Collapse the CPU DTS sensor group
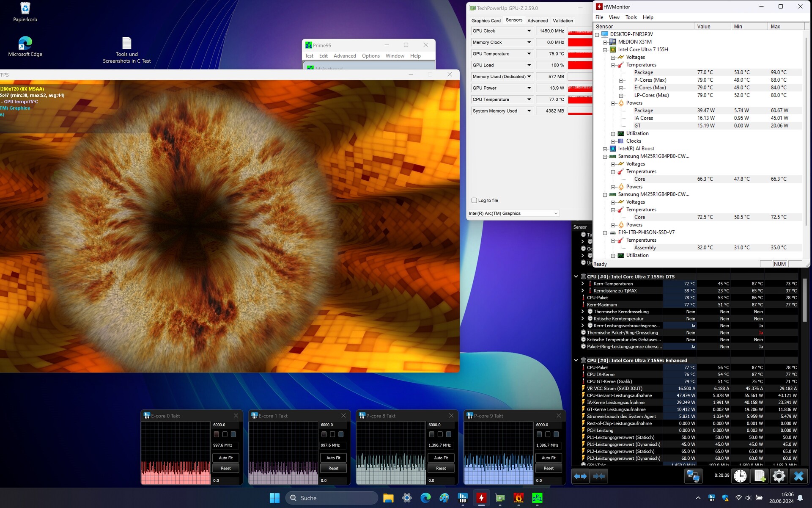 coord(576,276)
